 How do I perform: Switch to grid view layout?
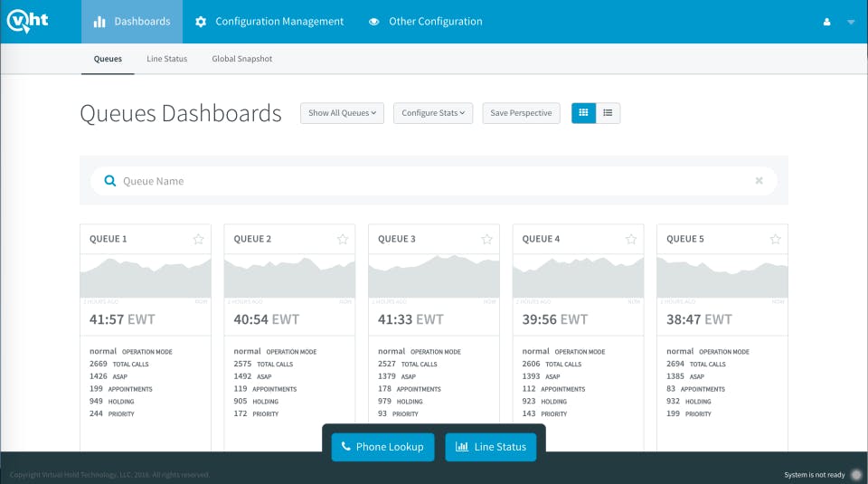(x=583, y=113)
